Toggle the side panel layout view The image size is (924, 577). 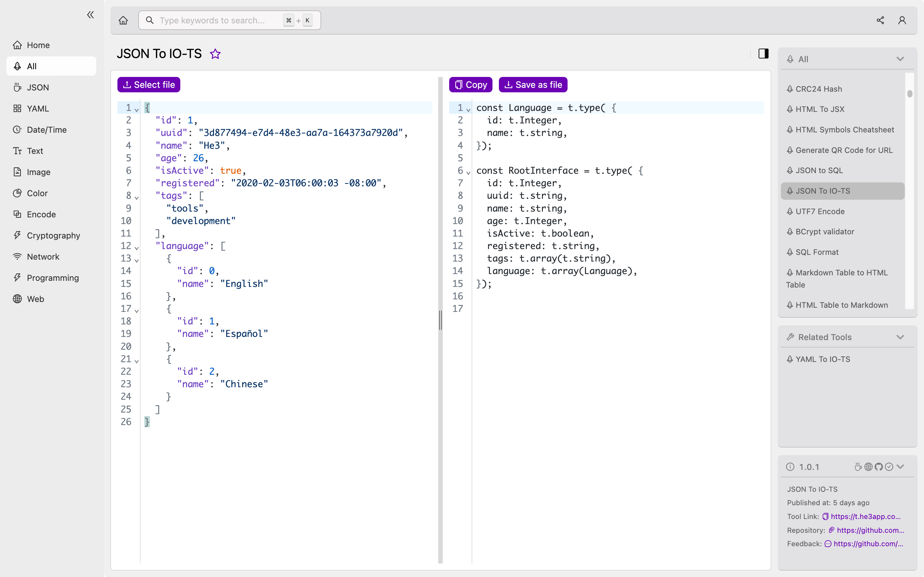[764, 53]
